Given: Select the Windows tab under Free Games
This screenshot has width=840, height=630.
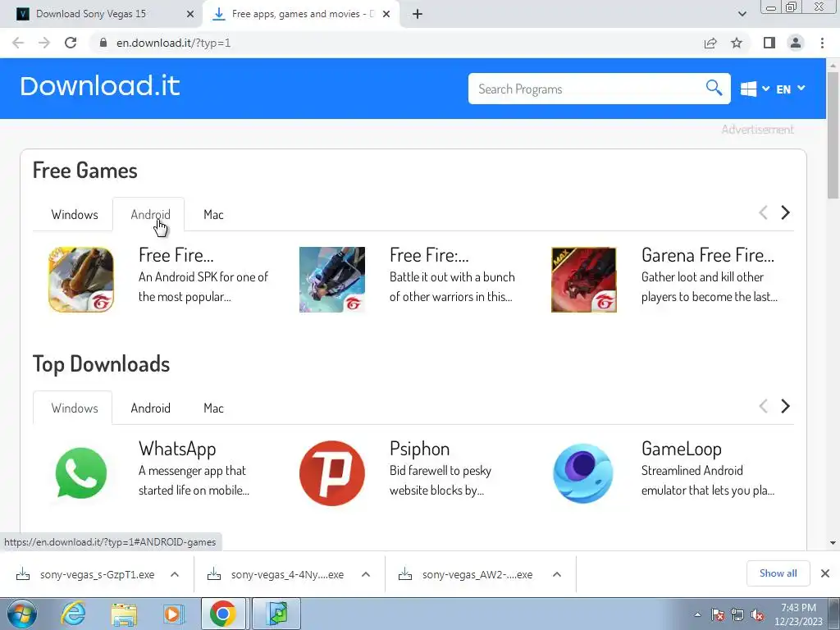Looking at the screenshot, I should (x=75, y=214).
